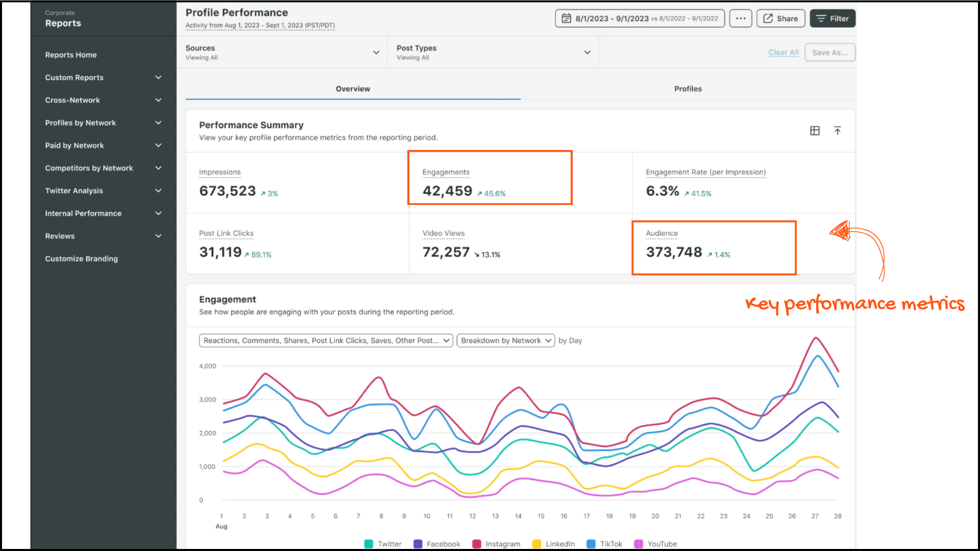Expand Profiles by Network in the sidebar

tap(103, 122)
